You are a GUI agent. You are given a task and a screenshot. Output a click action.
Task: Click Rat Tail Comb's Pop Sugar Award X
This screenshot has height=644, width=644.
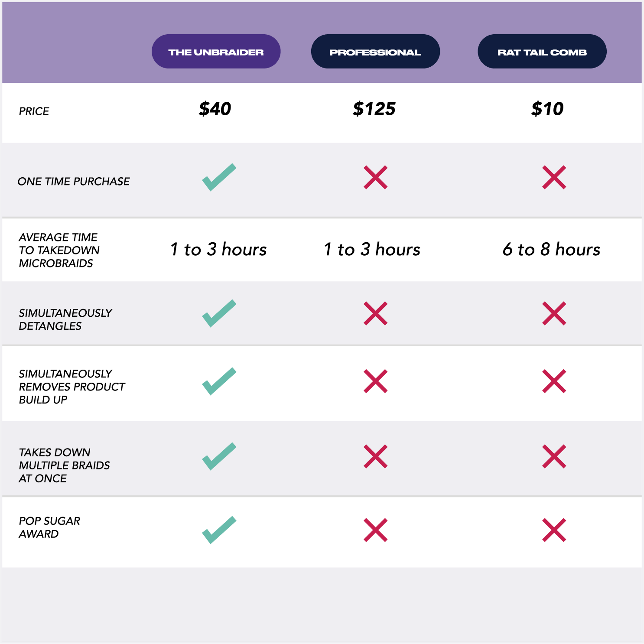554,530
